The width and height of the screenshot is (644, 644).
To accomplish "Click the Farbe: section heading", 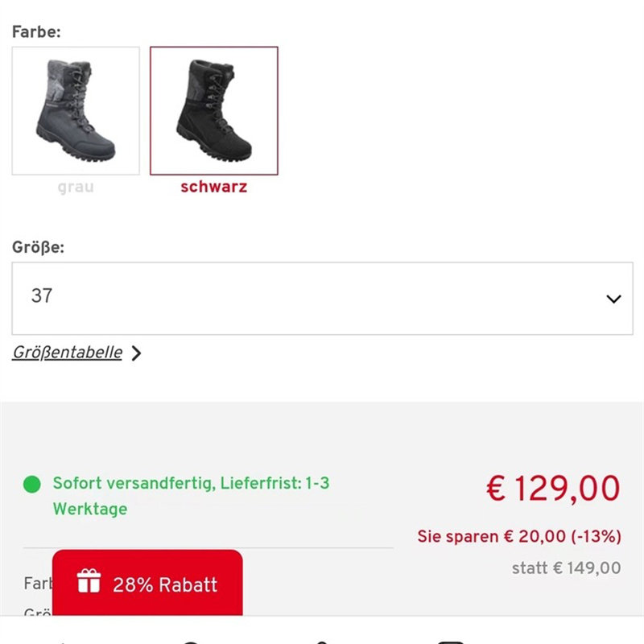I will (x=36, y=32).
